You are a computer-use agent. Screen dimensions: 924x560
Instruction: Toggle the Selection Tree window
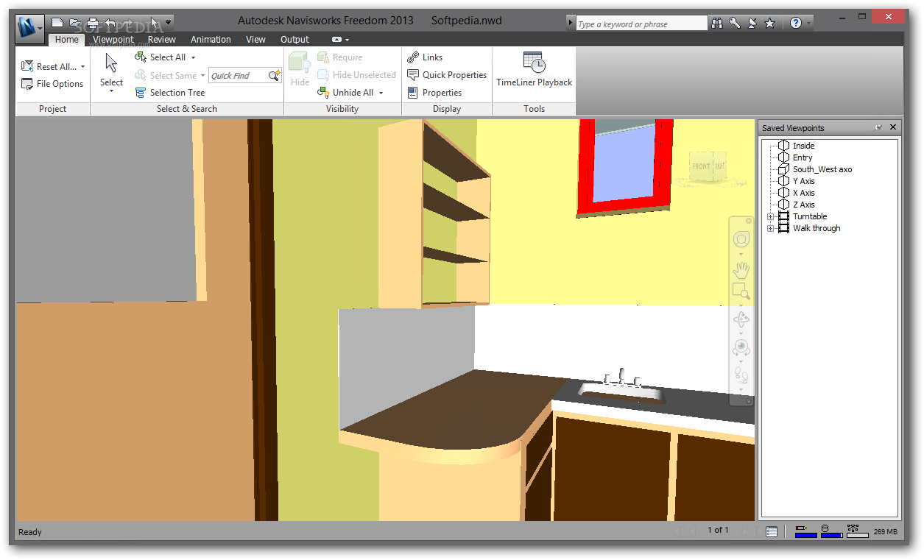click(170, 93)
